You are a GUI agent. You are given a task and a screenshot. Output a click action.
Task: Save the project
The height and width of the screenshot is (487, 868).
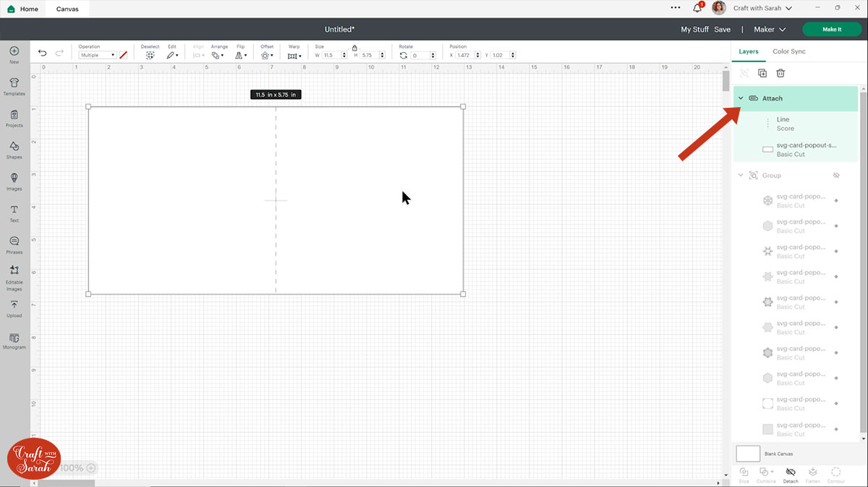coord(722,30)
